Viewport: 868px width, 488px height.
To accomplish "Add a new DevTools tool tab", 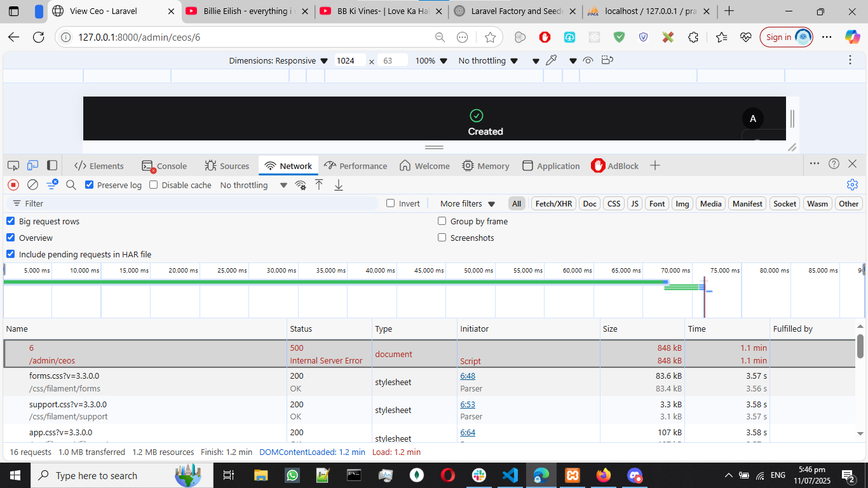I will pos(655,166).
